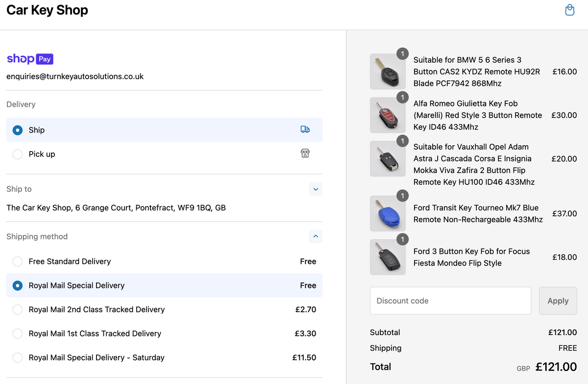588x384 pixels.
Task: Choose Royal Mail Special Delivery - Saturday
Action: click(x=18, y=358)
